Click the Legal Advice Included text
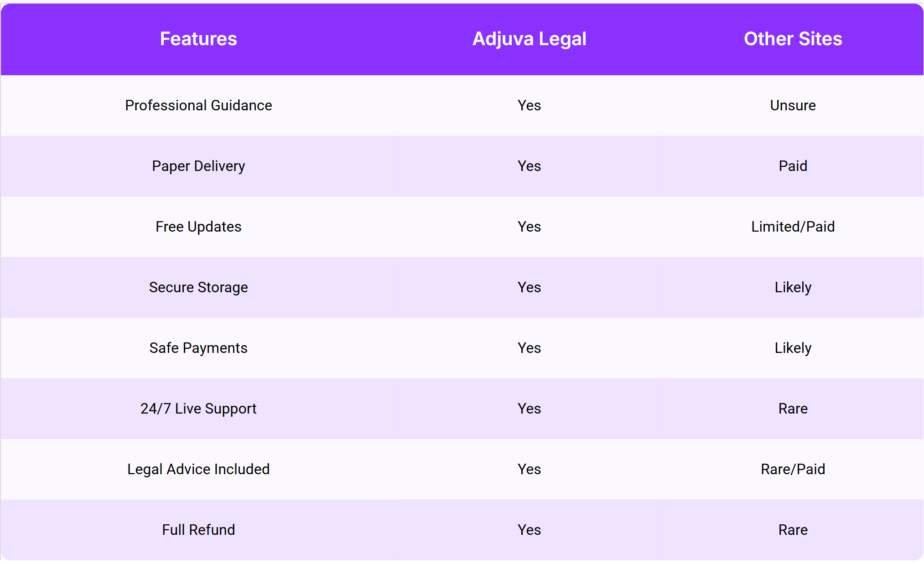This screenshot has height=564, width=924. (x=198, y=469)
